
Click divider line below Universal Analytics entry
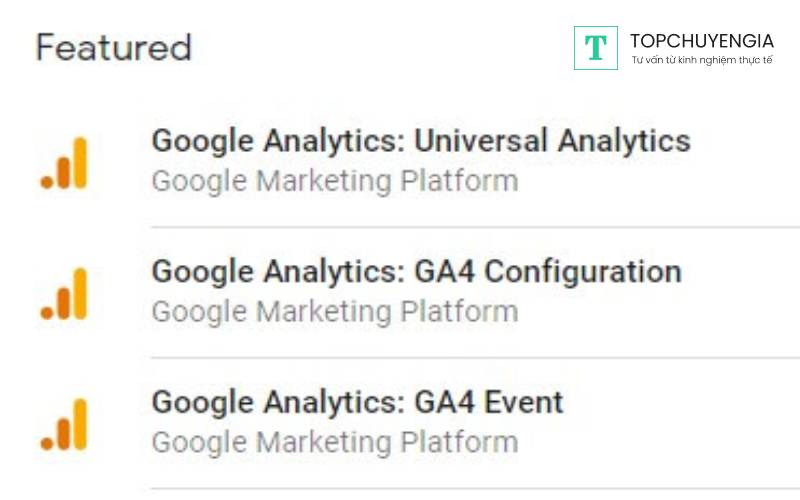coord(475,227)
